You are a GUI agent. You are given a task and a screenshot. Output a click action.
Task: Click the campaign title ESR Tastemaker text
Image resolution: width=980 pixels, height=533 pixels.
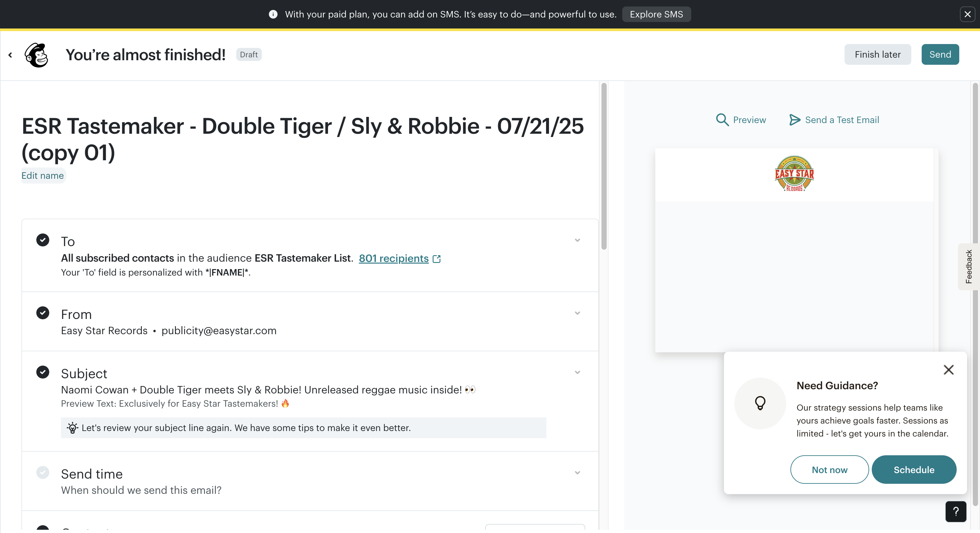(x=302, y=139)
